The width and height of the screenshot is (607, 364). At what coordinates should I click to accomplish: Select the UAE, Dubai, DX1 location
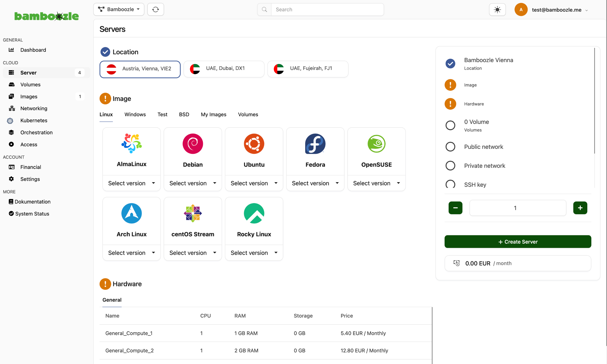(x=224, y=68)
